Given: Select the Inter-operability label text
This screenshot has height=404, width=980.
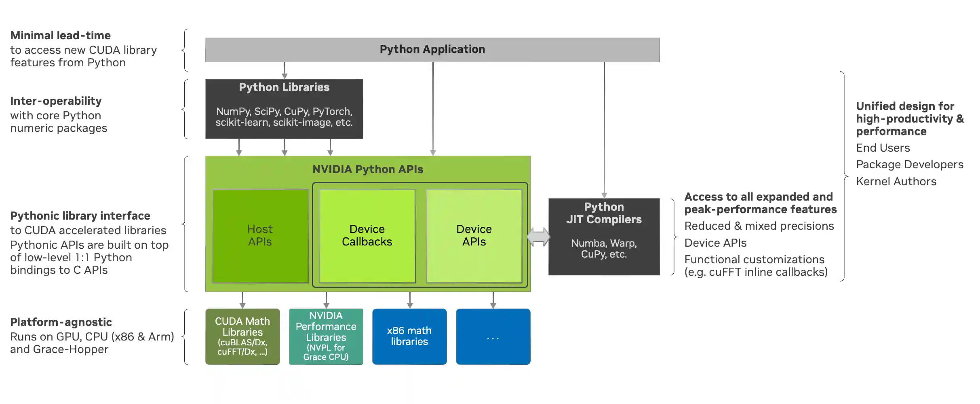Looking at the screenshot, I should [x=56, y=101].
